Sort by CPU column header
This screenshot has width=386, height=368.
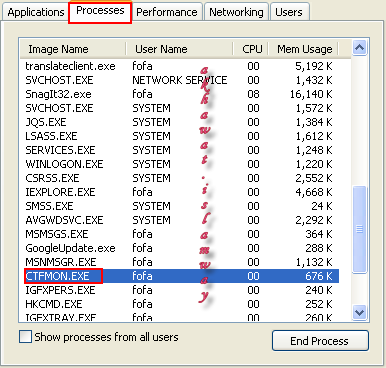(x=251, y=49)
